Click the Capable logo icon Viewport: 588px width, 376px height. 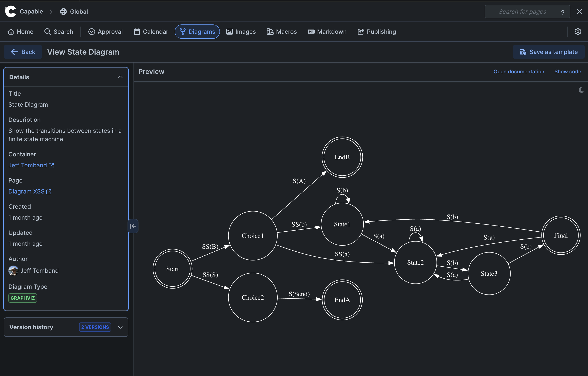click(x=11, y=12)
